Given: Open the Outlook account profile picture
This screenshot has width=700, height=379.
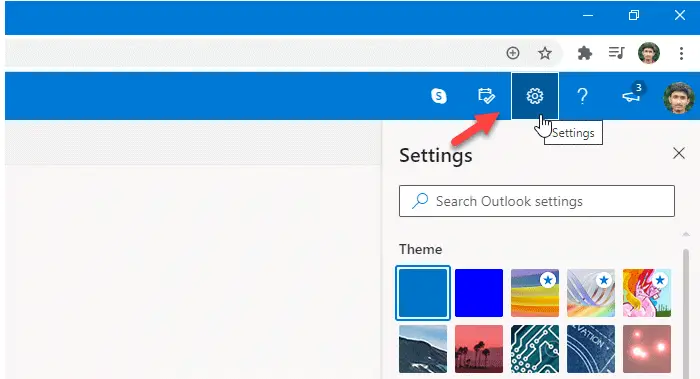Looking at the screenshot, I should pos(679,98).
